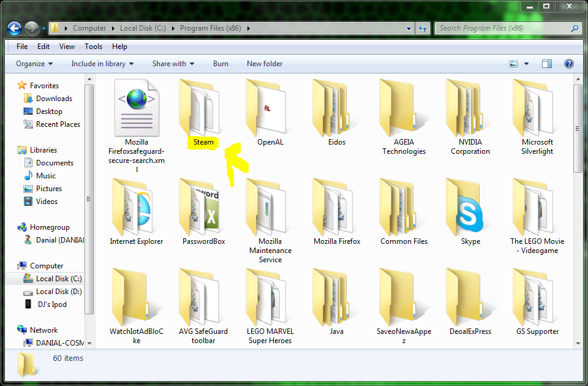Open the Internet Explorer folder
Screen dimensions: 588x386
click(x=137, y=212)
